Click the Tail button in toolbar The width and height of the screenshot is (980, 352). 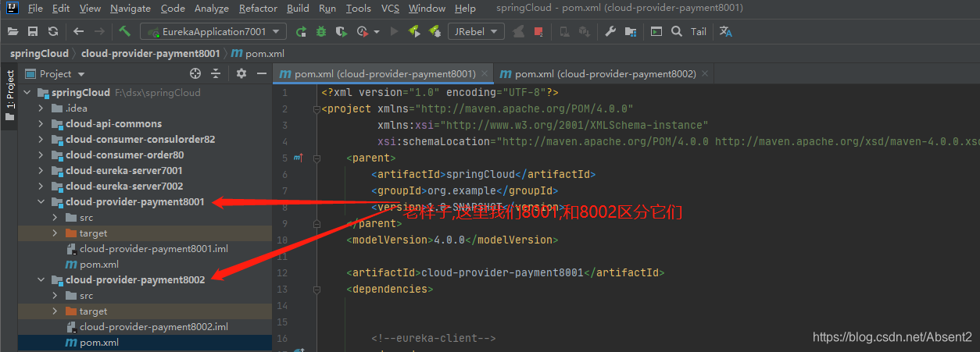click(x=699, y=31)
